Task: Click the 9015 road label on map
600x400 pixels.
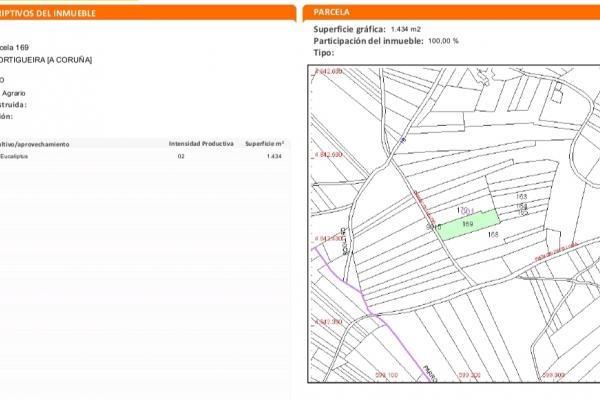Action: pos(433,227)
